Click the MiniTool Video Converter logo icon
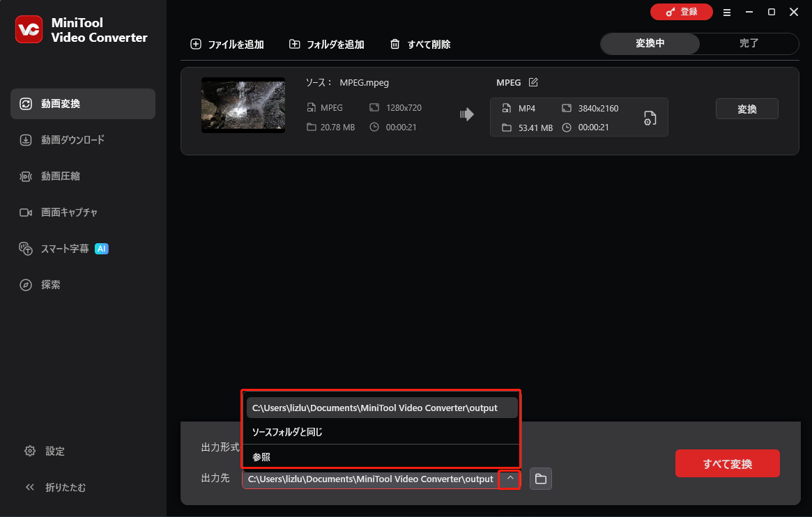Image resolution: width=812 pixels, height=517 pixels. click(x=29, y=29)
